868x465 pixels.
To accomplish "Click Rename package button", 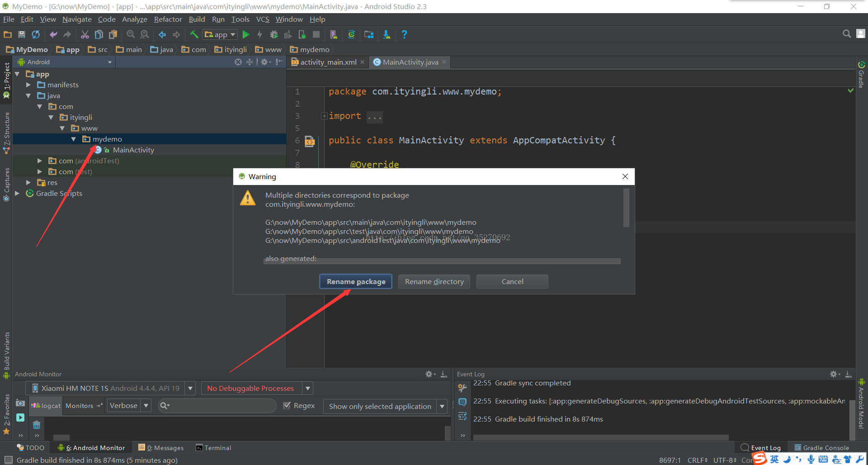I will coord(356,281).
